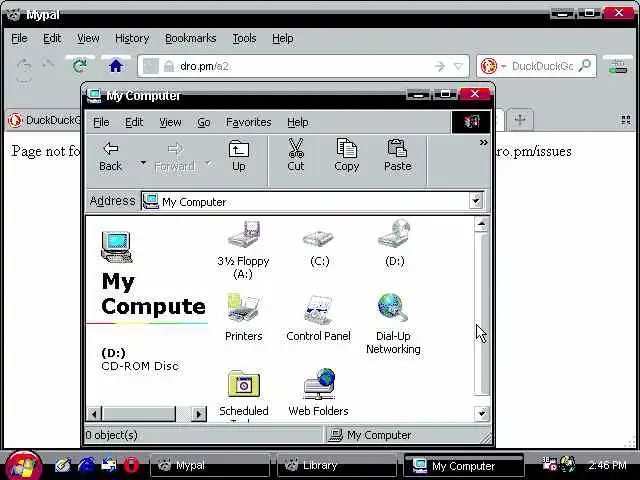Image resolution: width=640 pixels, height=480 pixels.
Task: Click the dro.pm/a2 URL bar
Action: click(x=304, y=66)
